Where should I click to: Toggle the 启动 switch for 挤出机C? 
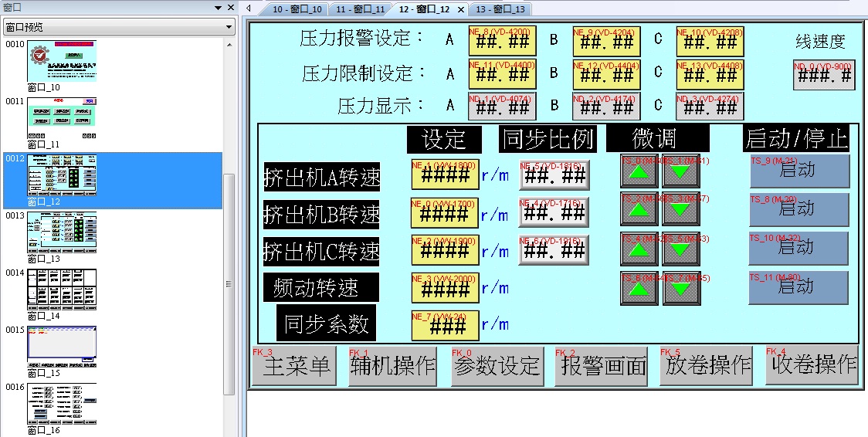click(x=798, y=249)
